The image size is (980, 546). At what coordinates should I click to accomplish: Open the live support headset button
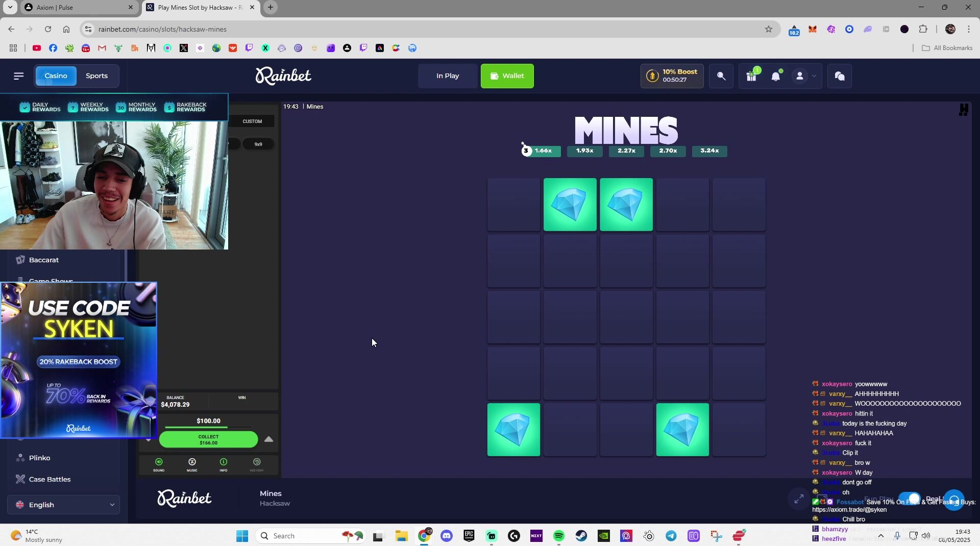pos(954,500)
